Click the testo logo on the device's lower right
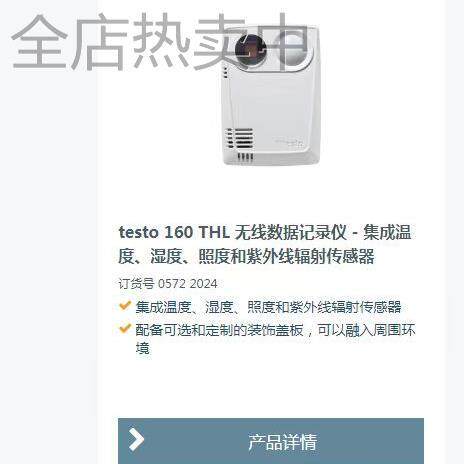This screenshot has height=464, width=464. 289,142
